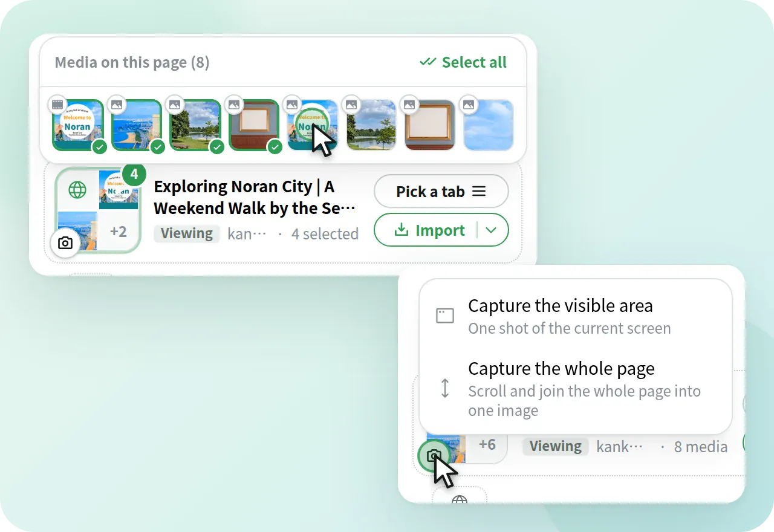Click the +2 tile in the thumbnail collage
This screenshot has width=774, height=532.
(119, 232)
